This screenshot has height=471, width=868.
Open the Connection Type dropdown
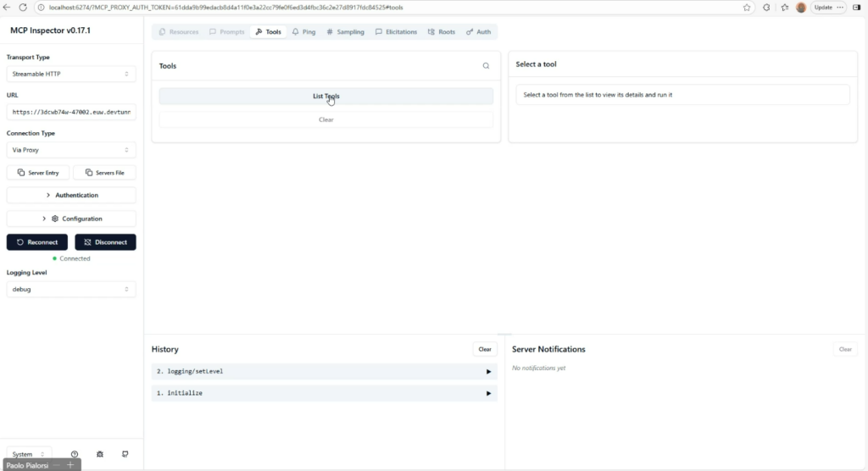[71, 150]
